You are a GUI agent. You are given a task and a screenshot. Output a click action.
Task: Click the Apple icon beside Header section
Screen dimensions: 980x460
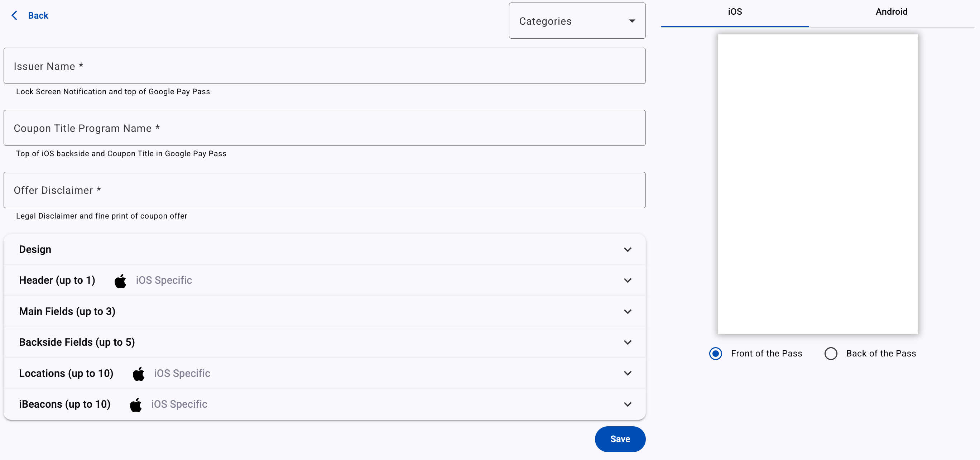120,281
